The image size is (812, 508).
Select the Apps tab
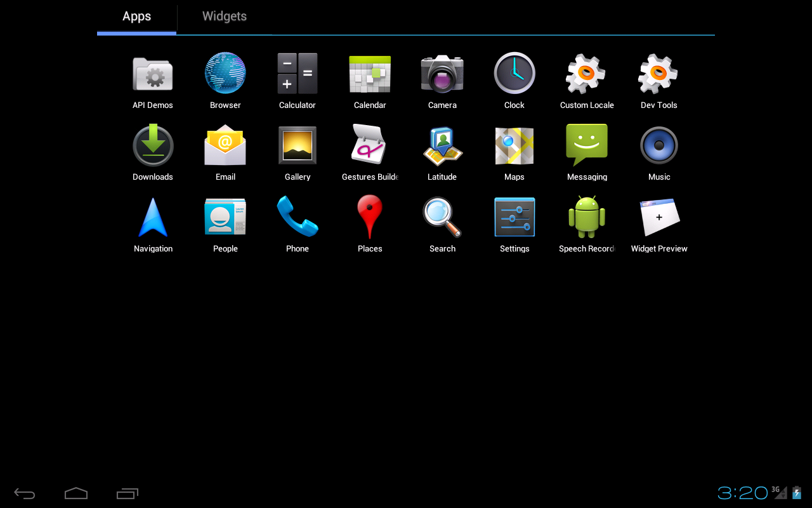tap(136, 17)
